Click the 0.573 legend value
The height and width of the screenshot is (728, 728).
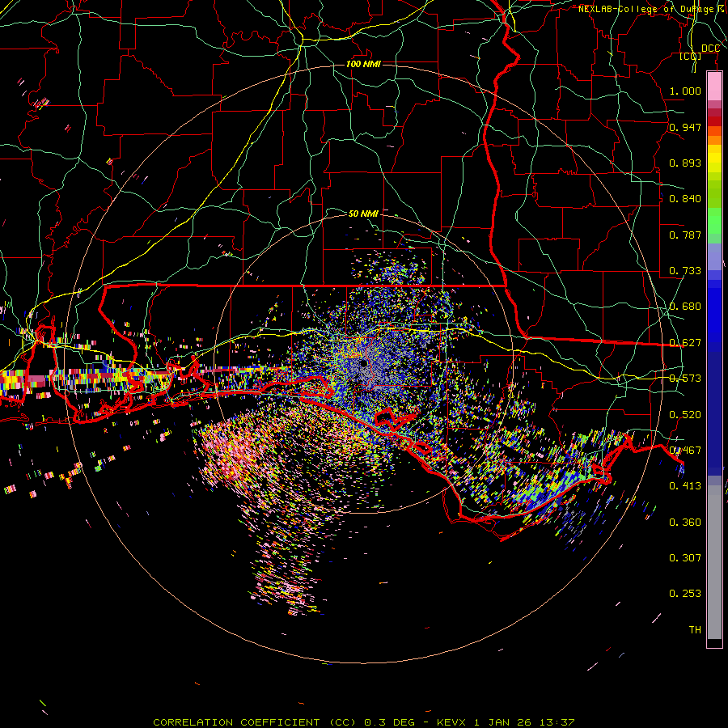685,378
